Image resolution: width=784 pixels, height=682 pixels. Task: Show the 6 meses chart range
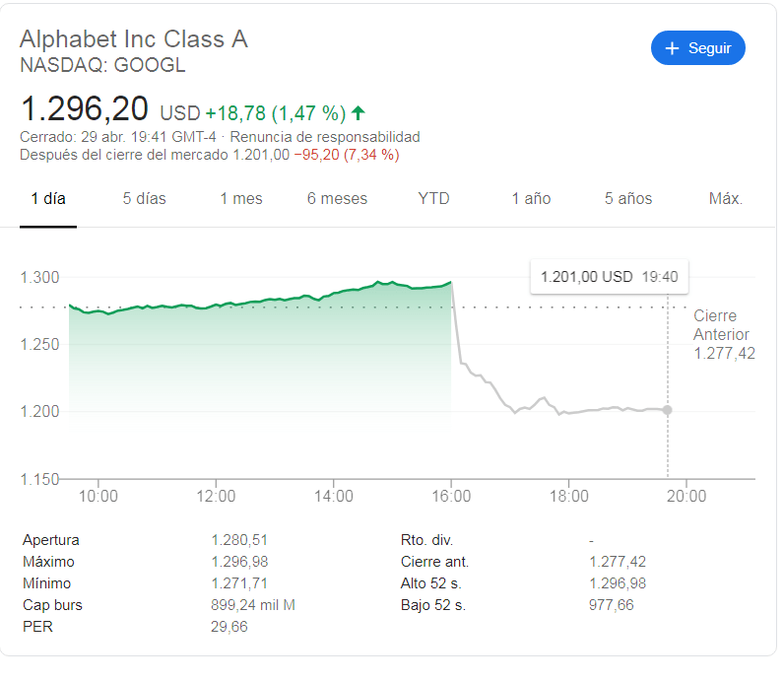[x=337, y=198]
